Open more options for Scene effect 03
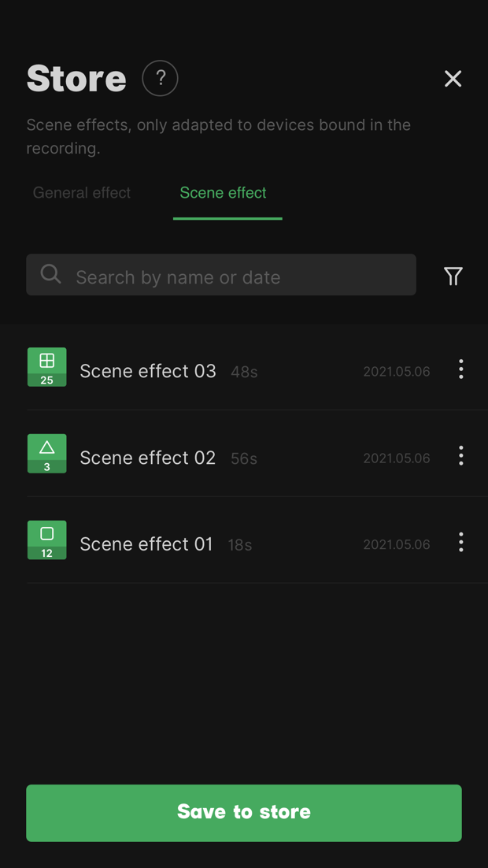Screen dimensions: 488x868 (x=461, y=369)
